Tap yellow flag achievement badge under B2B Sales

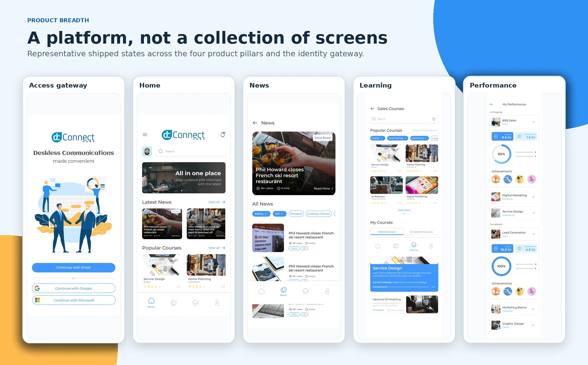tap(520, 179)
